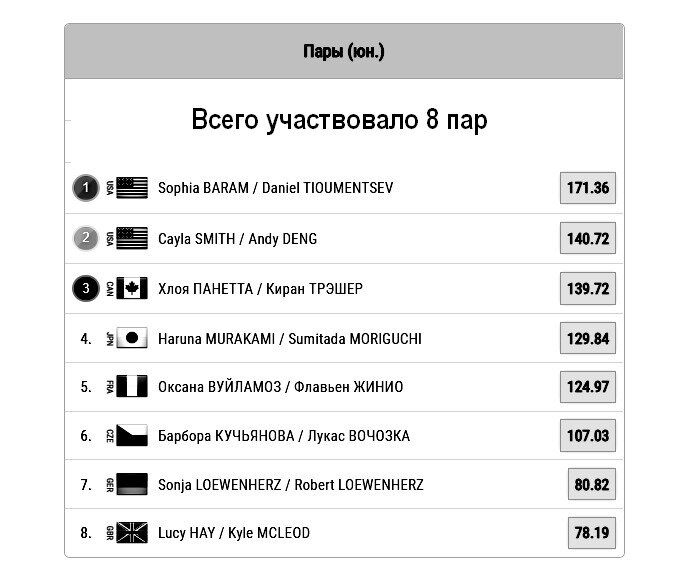Click the Great Britain flag icon
This screenshot has height=577, width=684.
tap(132, 533)
